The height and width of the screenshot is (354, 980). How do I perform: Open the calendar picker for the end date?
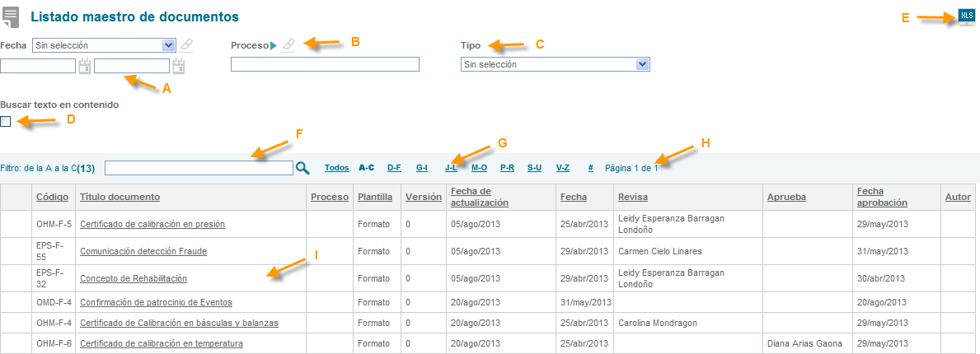point(179,67)
